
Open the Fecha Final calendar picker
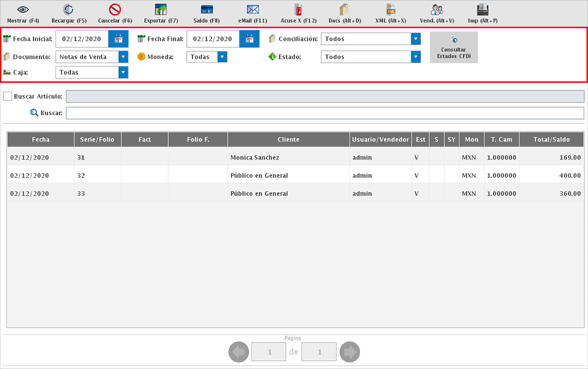[249, 39]
